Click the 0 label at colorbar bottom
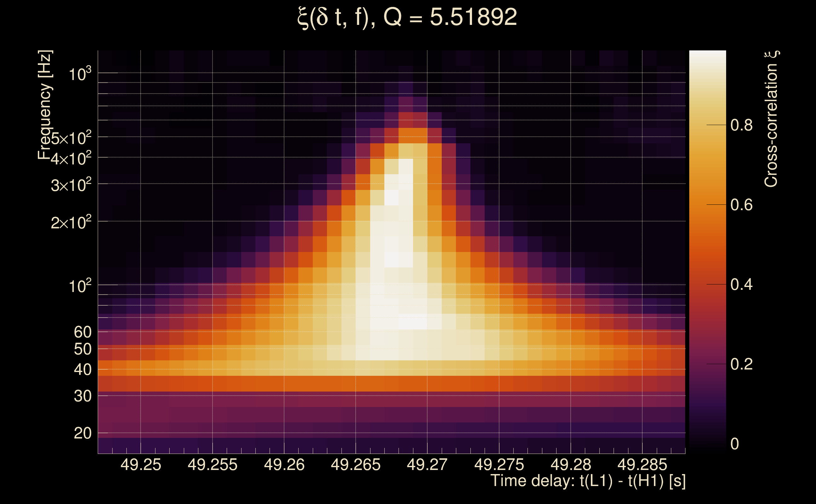Viewport: 816px width, 504px height. coord(735,444)
